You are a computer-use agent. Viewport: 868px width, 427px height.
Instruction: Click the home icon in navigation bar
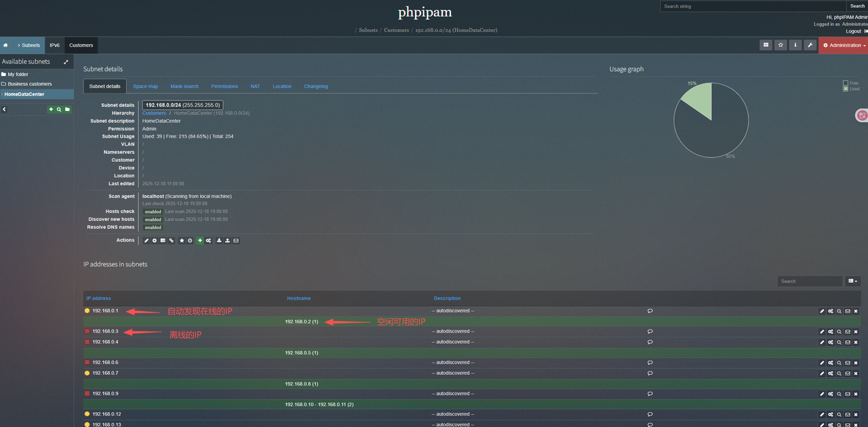5,45
